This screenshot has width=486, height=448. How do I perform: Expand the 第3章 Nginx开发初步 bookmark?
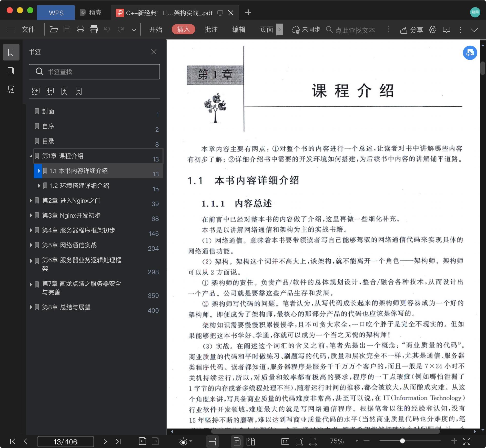(31, 216)
